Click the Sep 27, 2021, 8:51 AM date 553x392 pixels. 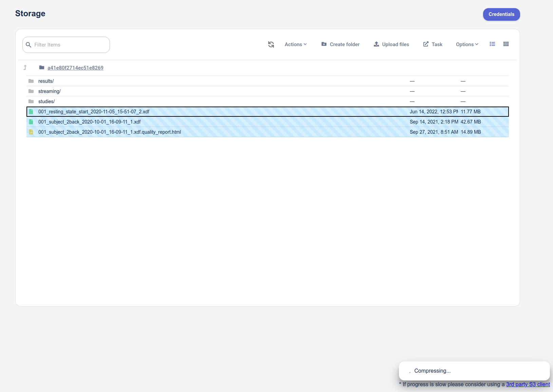(434, 132)
